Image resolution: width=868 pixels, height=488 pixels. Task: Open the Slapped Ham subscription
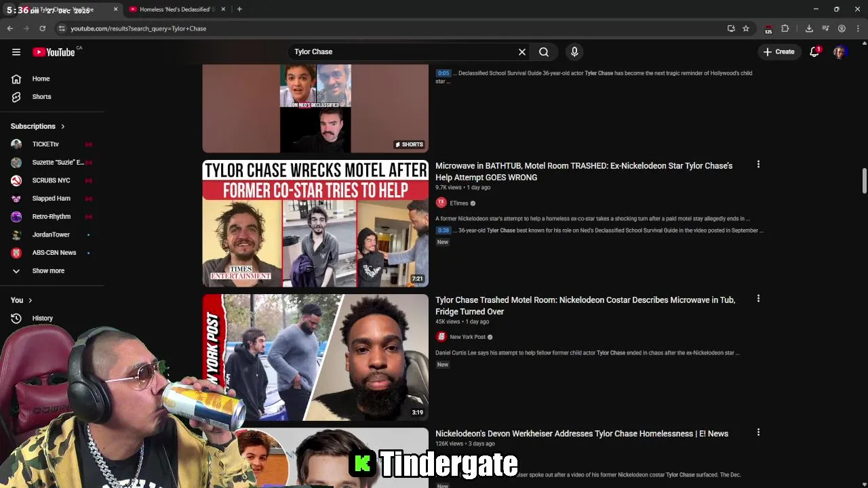click(52, 199)
